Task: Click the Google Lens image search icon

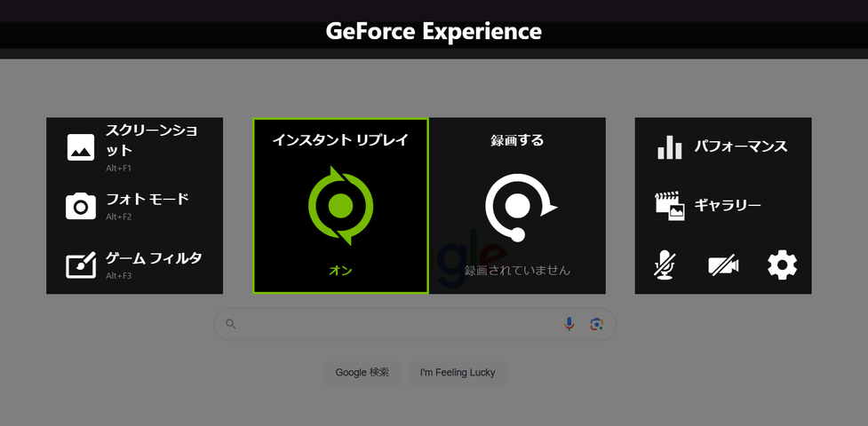Action: pyautogui.click(x=596, y=324)
